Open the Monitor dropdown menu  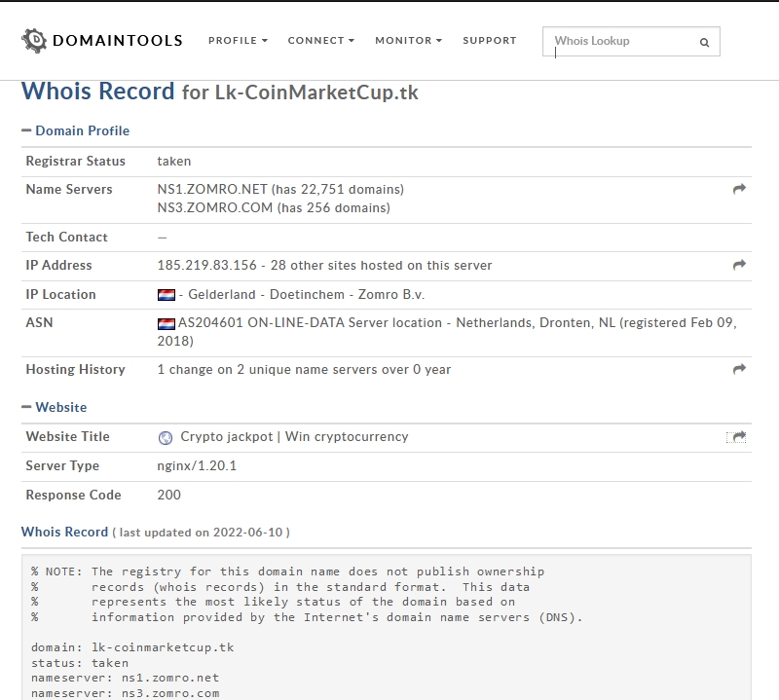coord(408,40)
